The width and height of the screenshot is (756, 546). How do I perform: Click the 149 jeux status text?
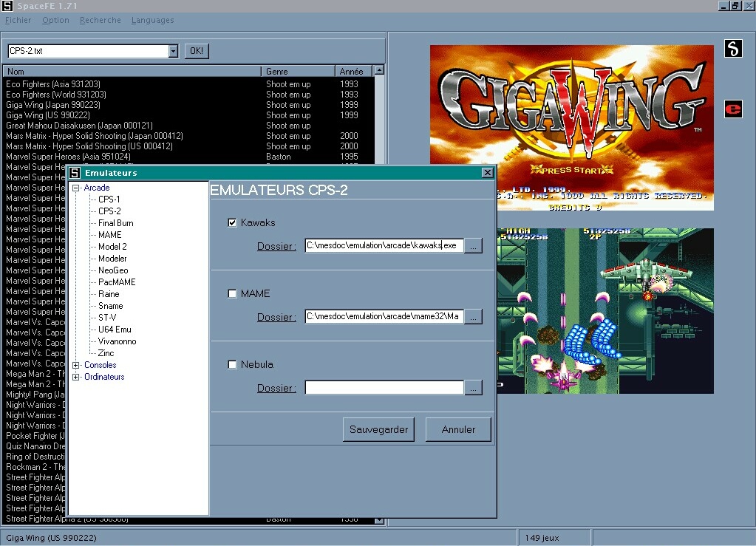542,538
